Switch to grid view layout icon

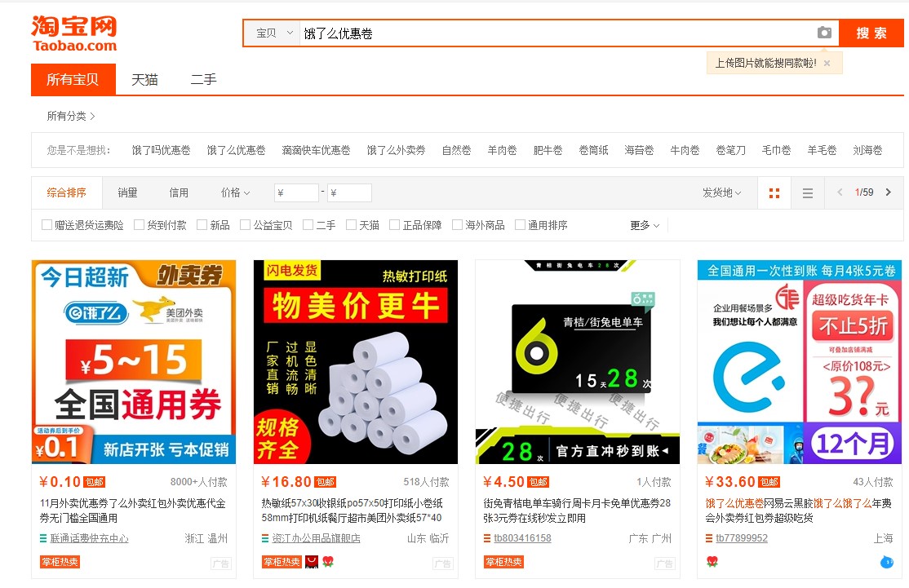point(774,193)
